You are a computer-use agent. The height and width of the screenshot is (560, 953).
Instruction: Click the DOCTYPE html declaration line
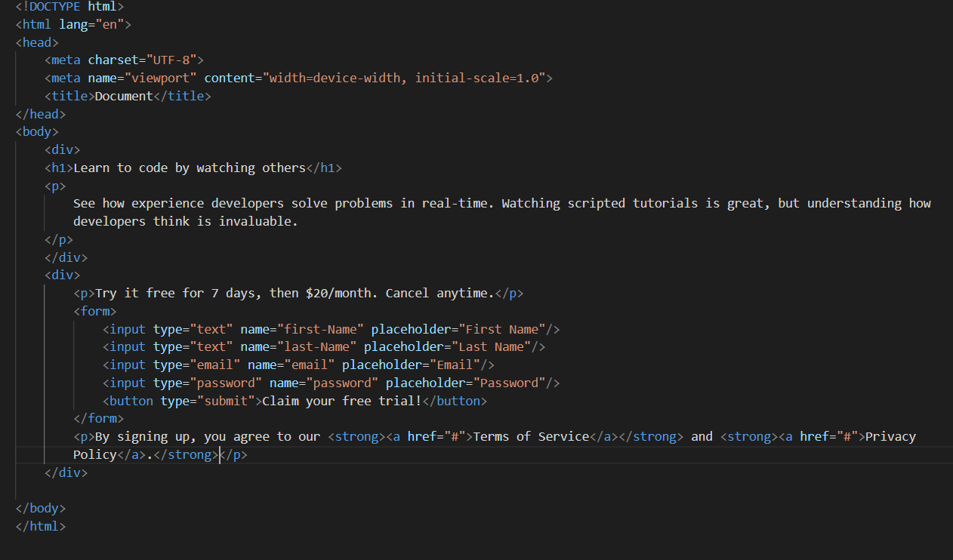click(x=69, y=6)
